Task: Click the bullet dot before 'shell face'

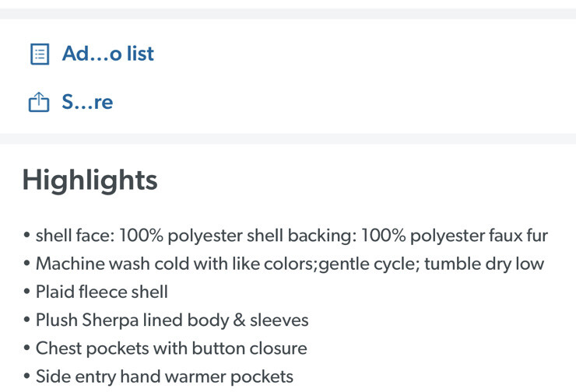Action: tap(26, 235)
